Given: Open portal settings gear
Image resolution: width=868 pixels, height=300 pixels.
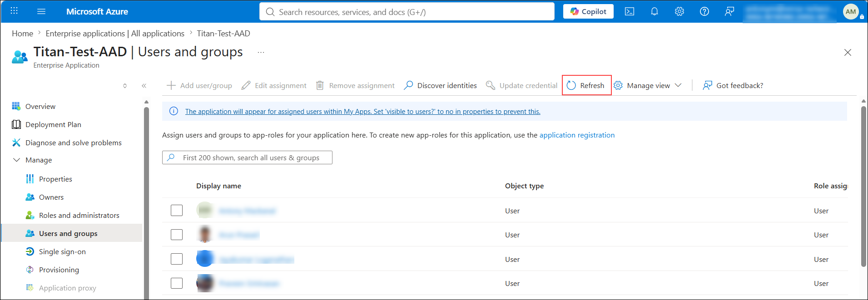Looking at the screenshot, I should coord(680,11).
